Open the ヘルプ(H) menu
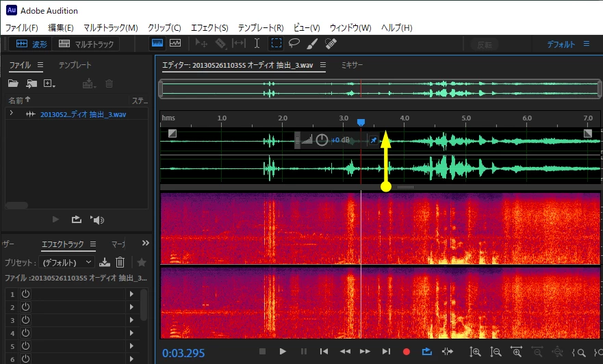Image resolution: width=603 pixels, height=364 pixels. click(x=396, y=27)
